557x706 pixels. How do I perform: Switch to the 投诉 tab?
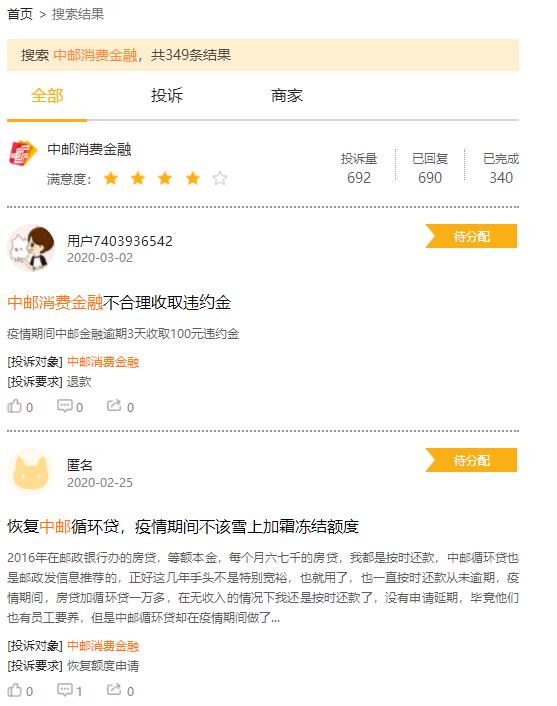tap(167, 95)
